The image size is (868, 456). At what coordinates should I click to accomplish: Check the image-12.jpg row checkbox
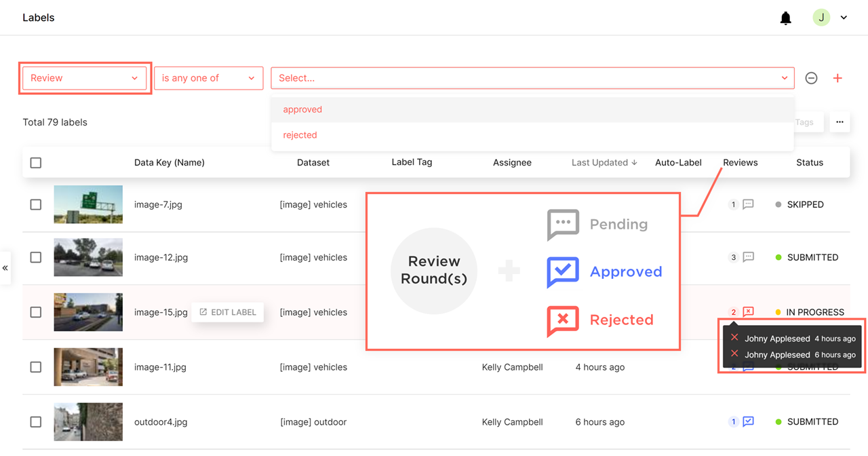point(36,257)
